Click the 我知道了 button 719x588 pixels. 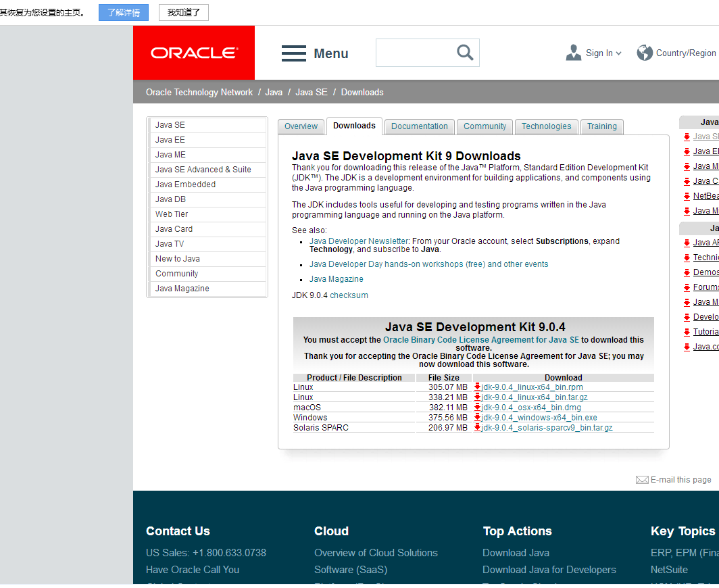tap(184, 12)
